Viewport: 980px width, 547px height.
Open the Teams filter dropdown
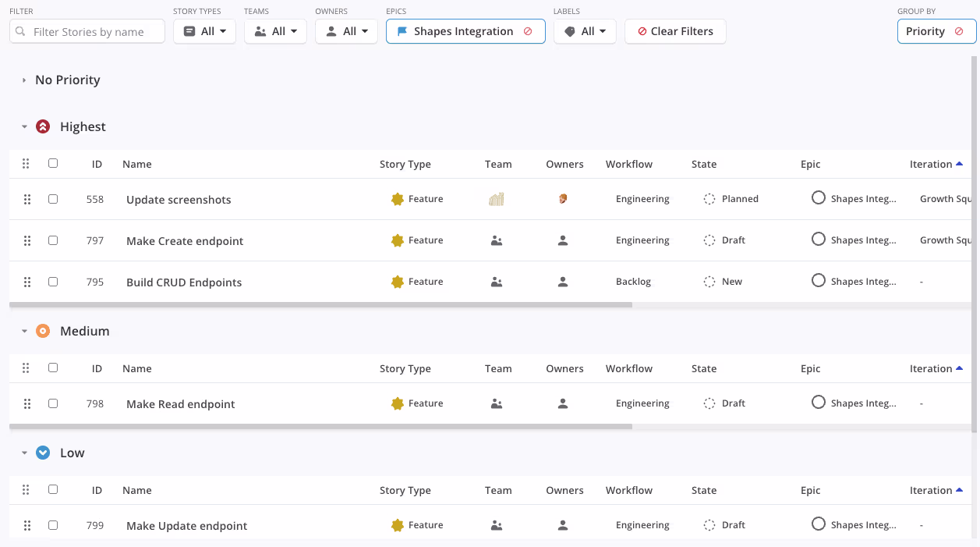pyautogui.click(x=275, y=31)
